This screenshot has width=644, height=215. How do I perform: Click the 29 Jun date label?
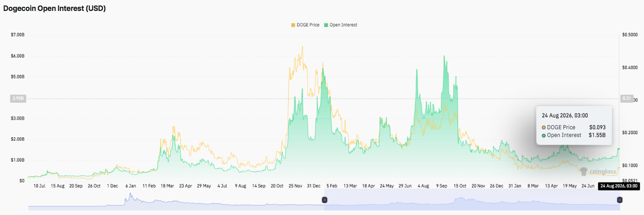(405, 186)
